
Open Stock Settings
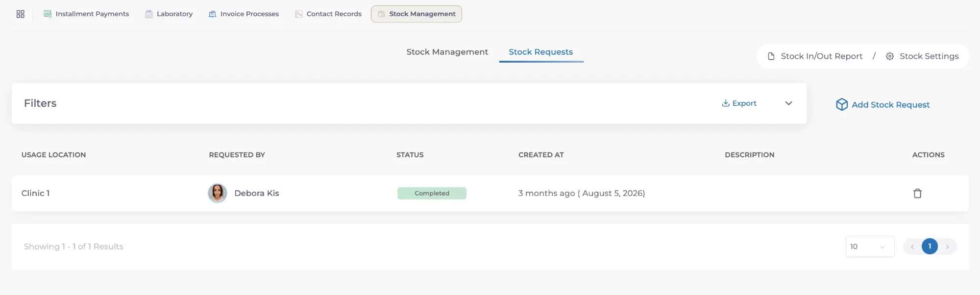[922, 56]
